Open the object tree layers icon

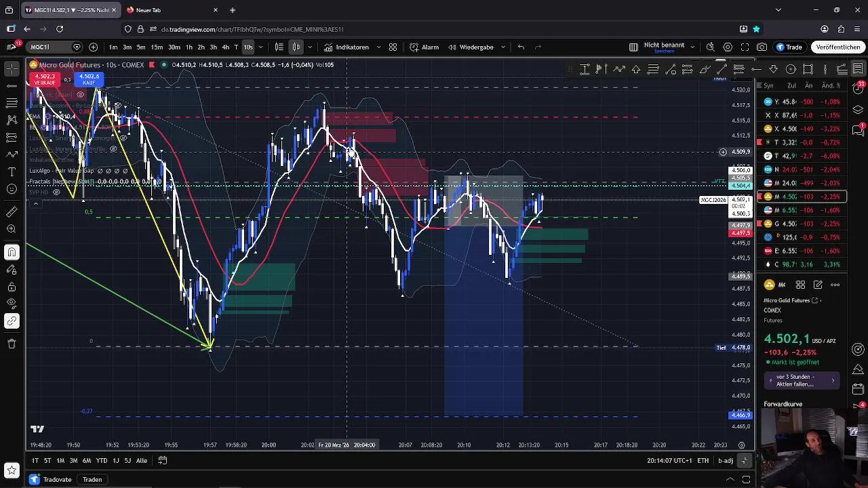858,109
